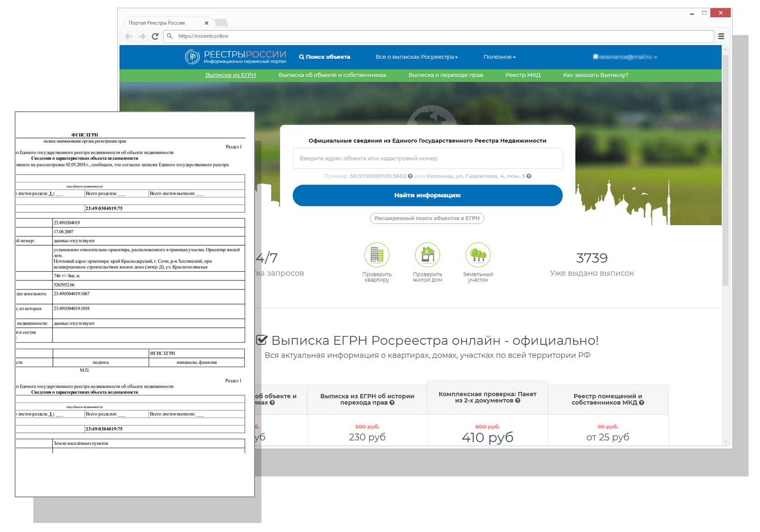Open the browser hamburger menu
Screen dimensions: 760x532
pos(721,36)
